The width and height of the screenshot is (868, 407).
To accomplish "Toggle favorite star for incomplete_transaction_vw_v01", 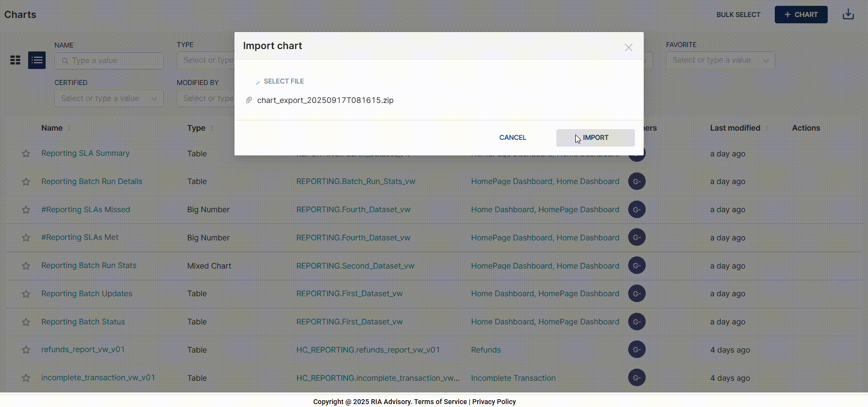I will [26, 378].
